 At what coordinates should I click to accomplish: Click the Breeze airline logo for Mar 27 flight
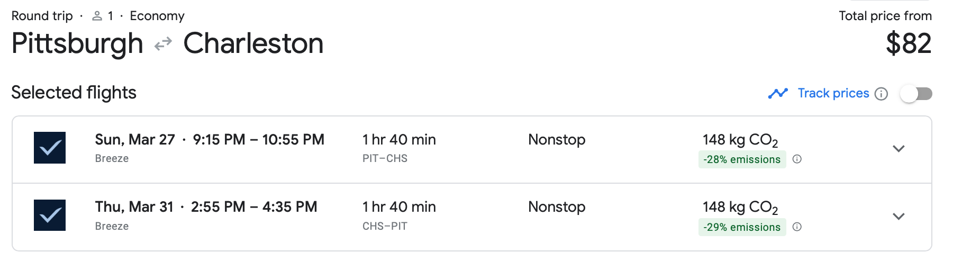point(50,148)
